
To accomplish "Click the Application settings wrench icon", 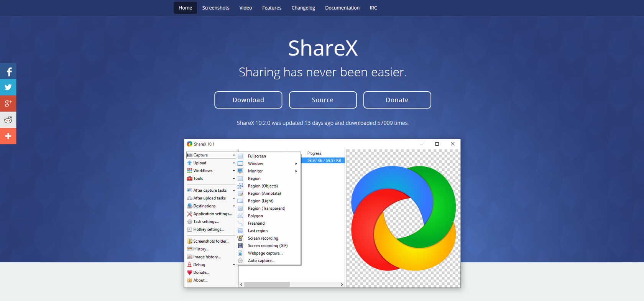I will (x=189, y=214).
